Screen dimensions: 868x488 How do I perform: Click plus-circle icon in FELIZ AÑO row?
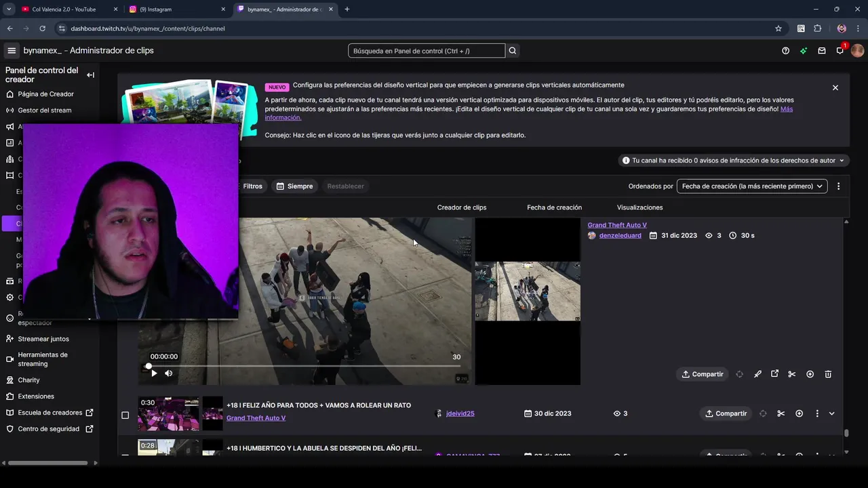tap(799, 413)
